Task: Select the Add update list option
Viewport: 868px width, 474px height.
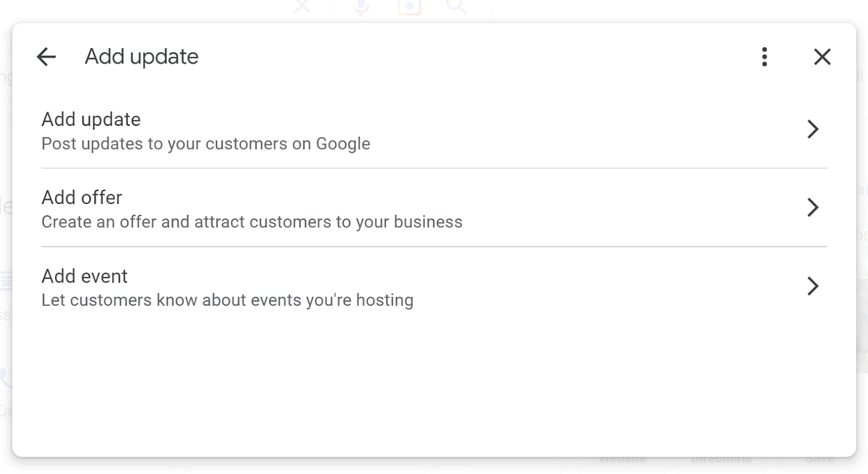Action: click(x=91, y=119)
